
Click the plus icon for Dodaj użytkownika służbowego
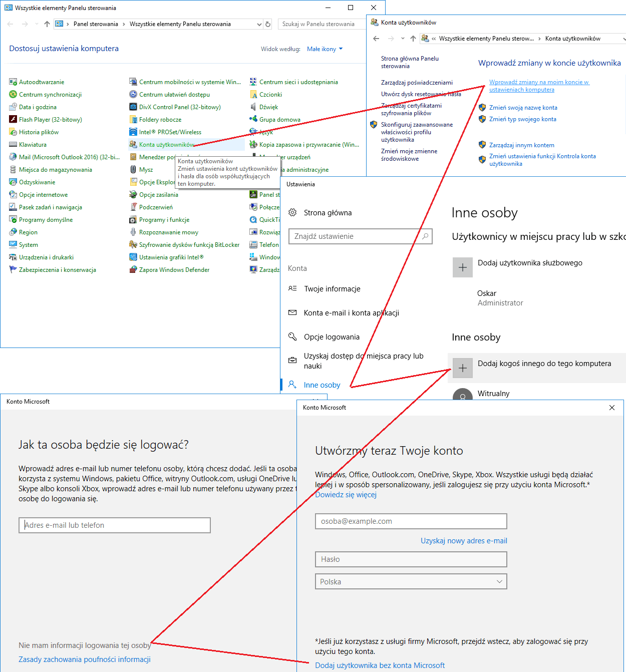click(463, 267)
